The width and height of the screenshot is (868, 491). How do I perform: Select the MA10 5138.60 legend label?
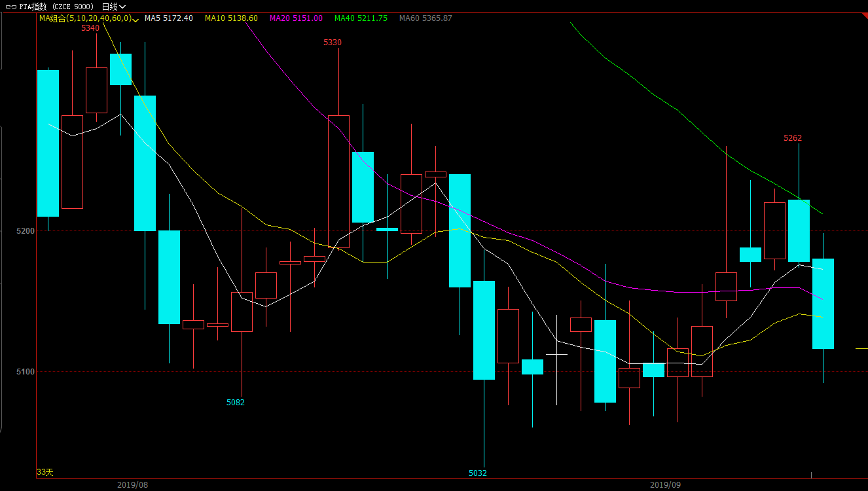tap(231, 18)
